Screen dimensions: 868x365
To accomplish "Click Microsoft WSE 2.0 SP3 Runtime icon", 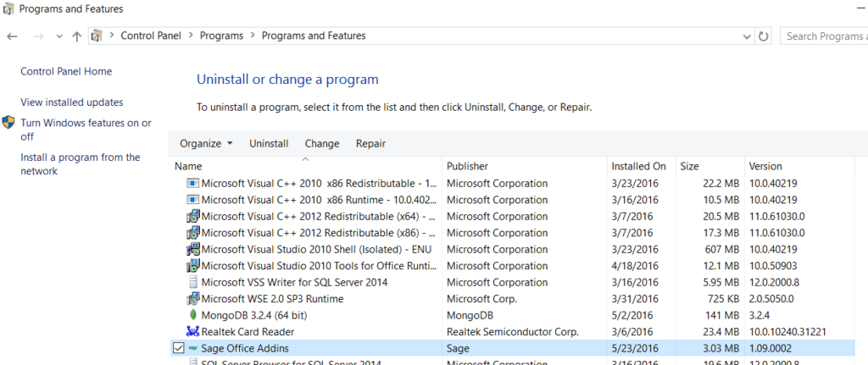I will pos(192,299).
